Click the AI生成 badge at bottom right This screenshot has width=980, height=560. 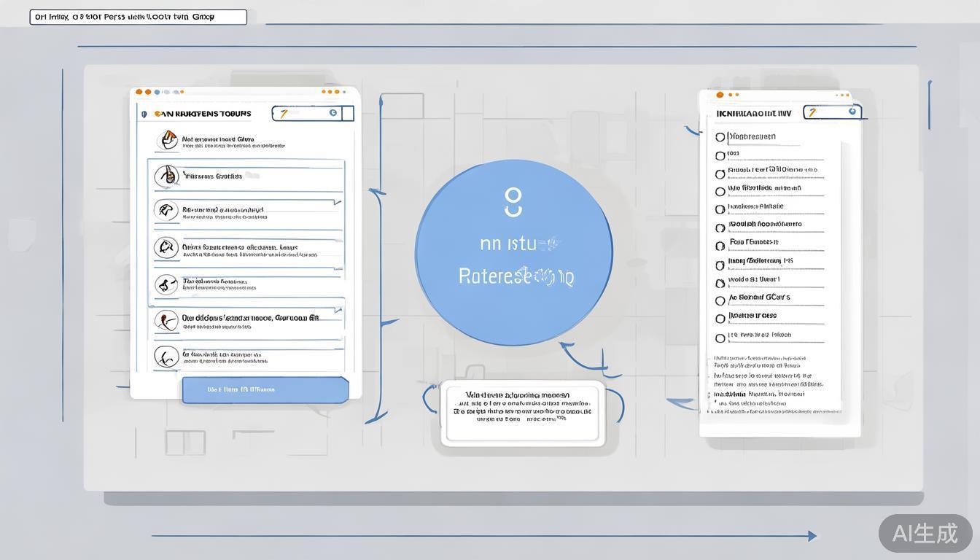(x=925, y=533)
